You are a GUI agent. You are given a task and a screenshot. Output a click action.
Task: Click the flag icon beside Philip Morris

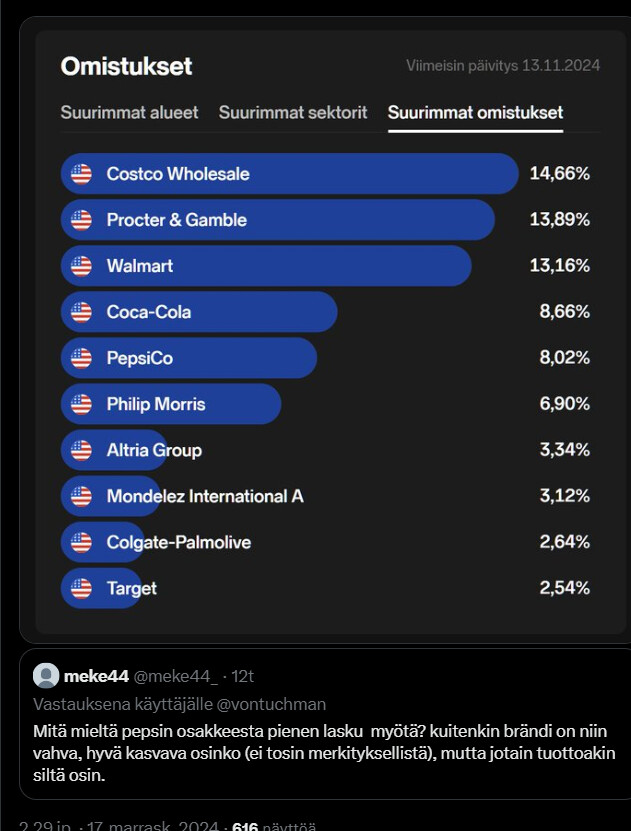81,404
